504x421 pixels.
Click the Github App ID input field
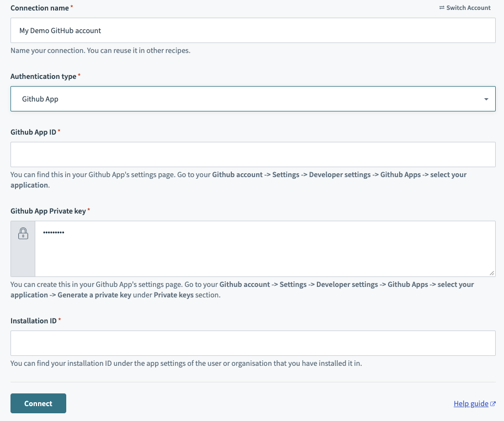point(253,154)
